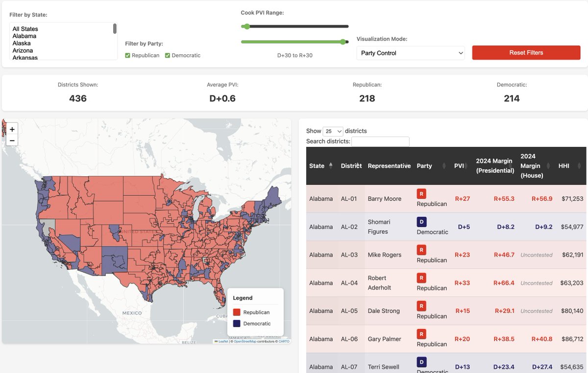This screenshot has height=373, width=588.
Task: Click the Republican party badge for Barry Moore
Action: 421,194
